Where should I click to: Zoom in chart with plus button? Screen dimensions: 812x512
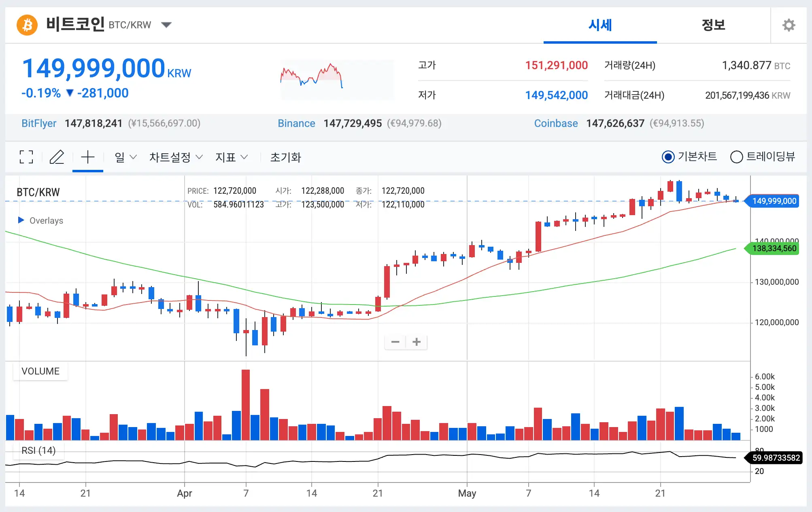(417, 342)
